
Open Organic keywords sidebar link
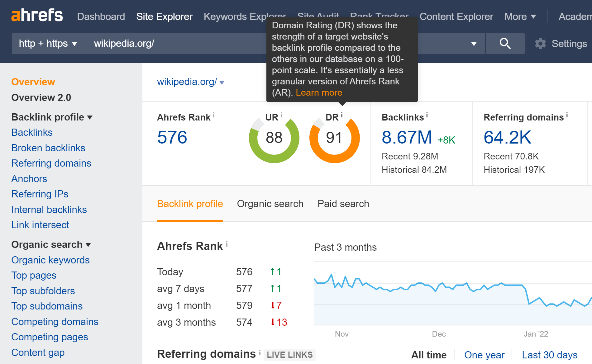50,260
